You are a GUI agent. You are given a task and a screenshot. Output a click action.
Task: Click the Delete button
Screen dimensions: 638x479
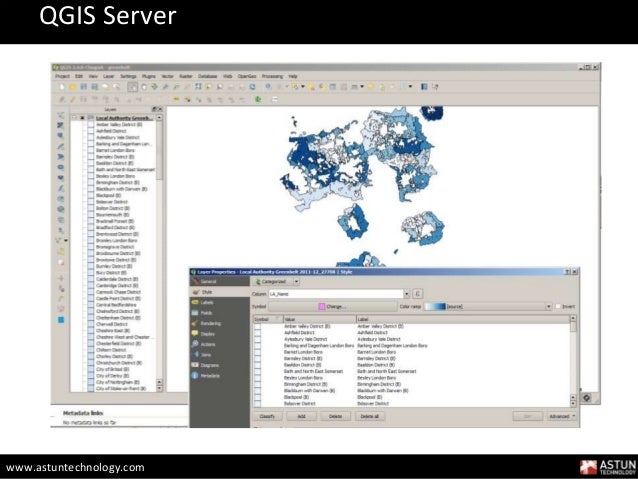click(335, 416)
